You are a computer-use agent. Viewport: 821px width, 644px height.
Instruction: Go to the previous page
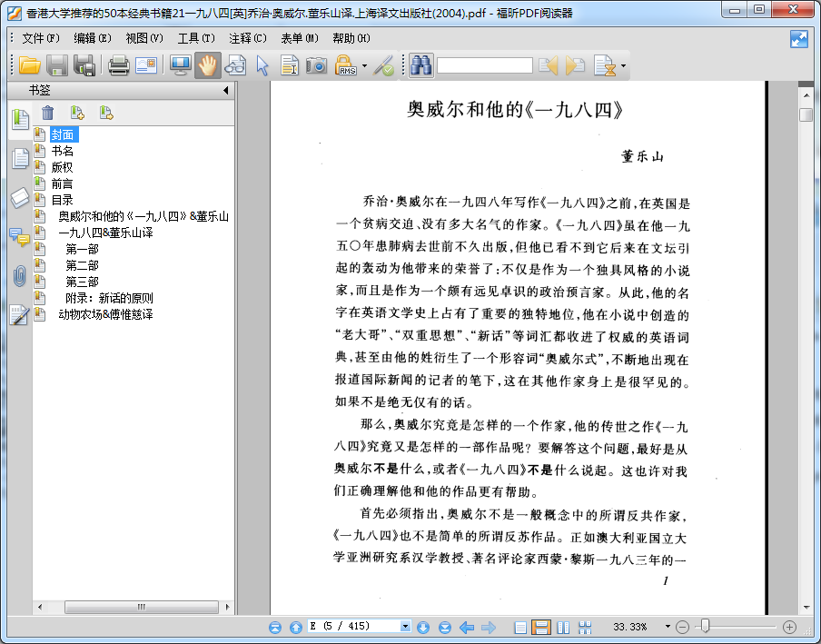[296, 628]
